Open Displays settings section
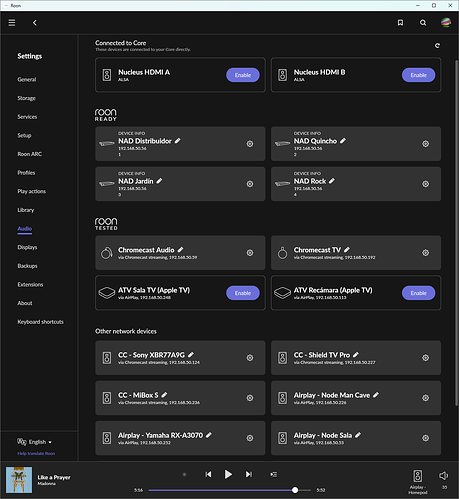Image resolution: width=459 pixels, height=499 pixels. 27,247
